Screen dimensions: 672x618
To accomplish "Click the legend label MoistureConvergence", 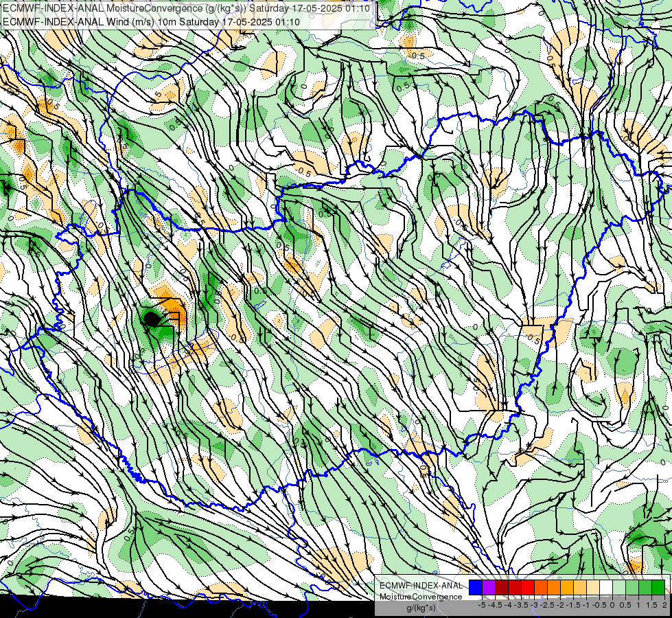I will [421, 597].
